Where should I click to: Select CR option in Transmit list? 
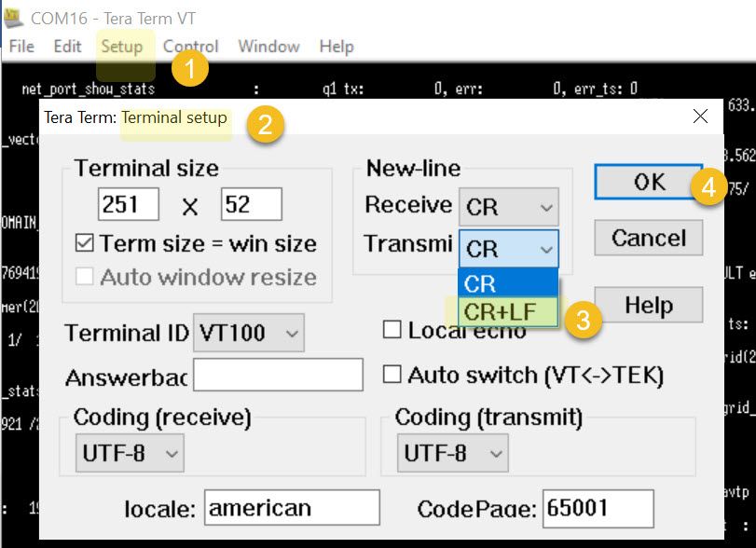pyautogui.click(x=508, y=283)
